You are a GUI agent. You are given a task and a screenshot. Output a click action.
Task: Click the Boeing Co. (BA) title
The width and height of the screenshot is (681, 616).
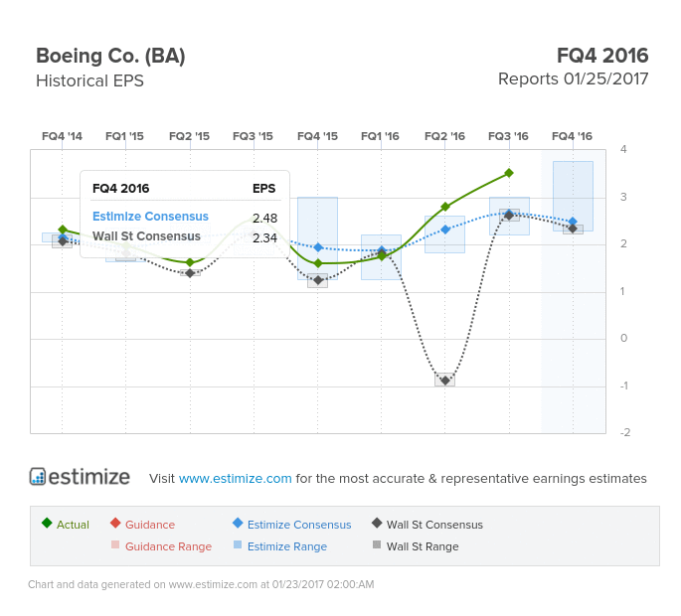point(110,56)
